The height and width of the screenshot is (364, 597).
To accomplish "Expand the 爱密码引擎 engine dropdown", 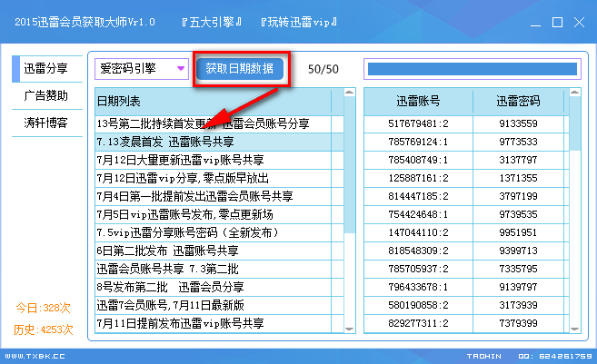I will 142,69.
